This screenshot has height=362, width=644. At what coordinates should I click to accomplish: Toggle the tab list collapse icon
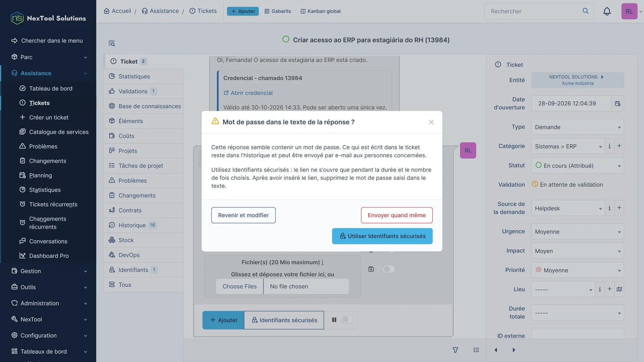[x=111, y=43]
